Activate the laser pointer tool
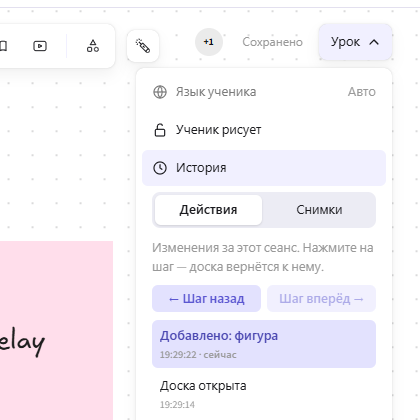420x420 pixels. [x=143, y=46]
